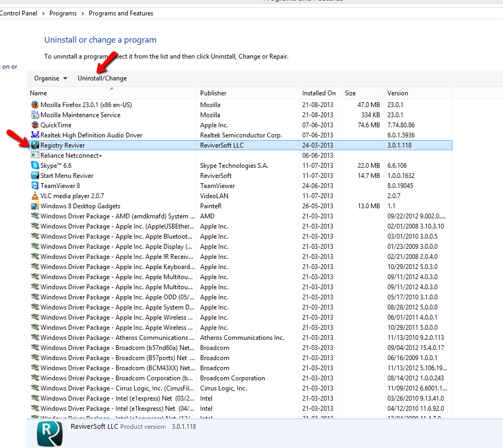Sort programs by Publisher column

tap(213, 93)
